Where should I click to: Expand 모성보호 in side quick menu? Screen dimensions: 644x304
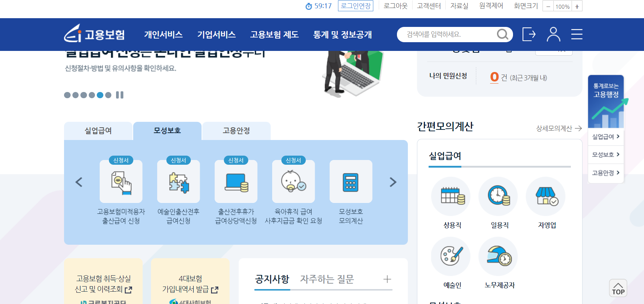pyautogui.click(x=606, y=155)
